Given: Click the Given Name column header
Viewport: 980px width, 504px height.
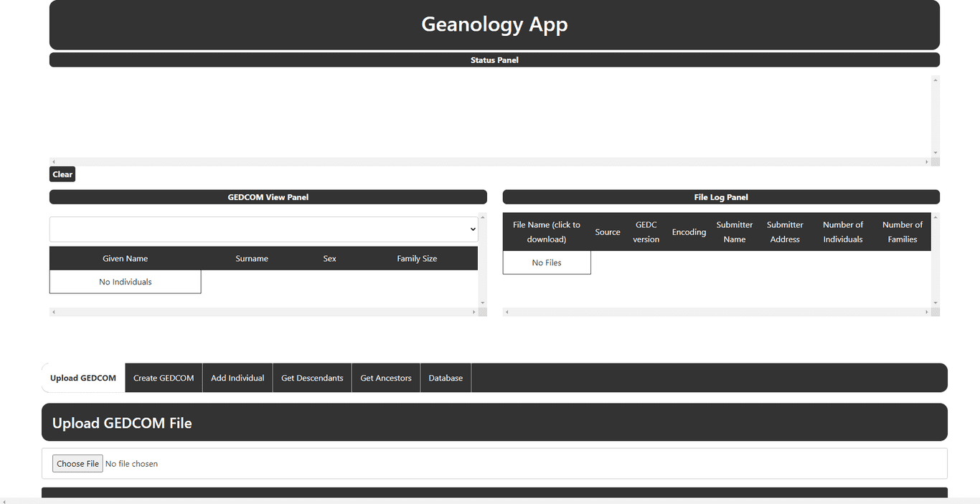Looking at the screenshot, I should pos(126,258).
